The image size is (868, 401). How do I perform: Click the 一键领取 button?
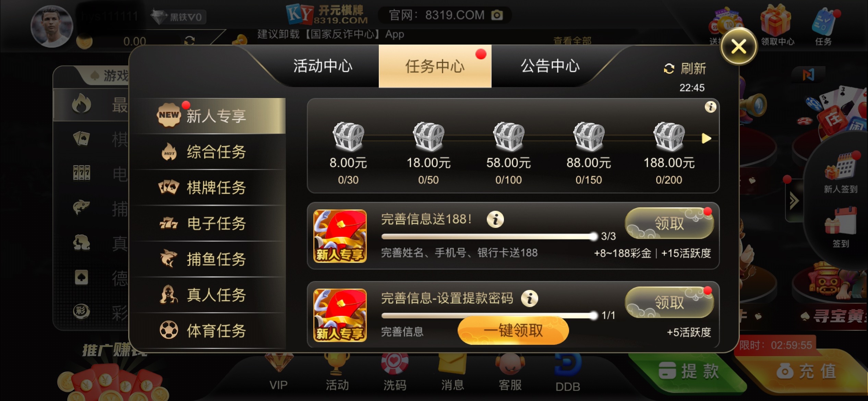click(x=513, y=331)
